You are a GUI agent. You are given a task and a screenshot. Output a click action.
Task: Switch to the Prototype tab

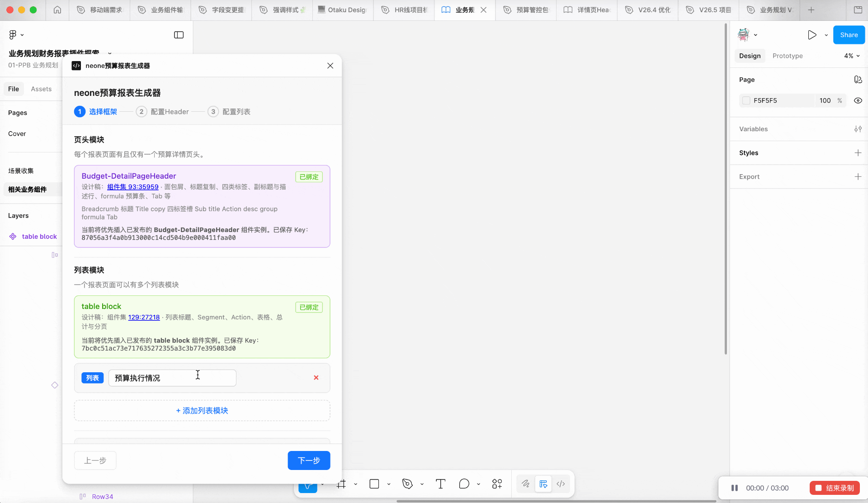[788, 56]
